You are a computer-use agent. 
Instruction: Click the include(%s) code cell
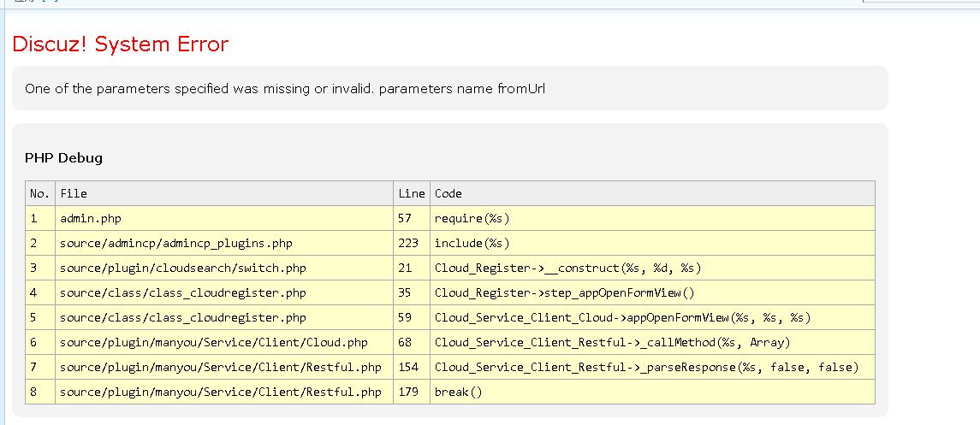click(652, 243)
